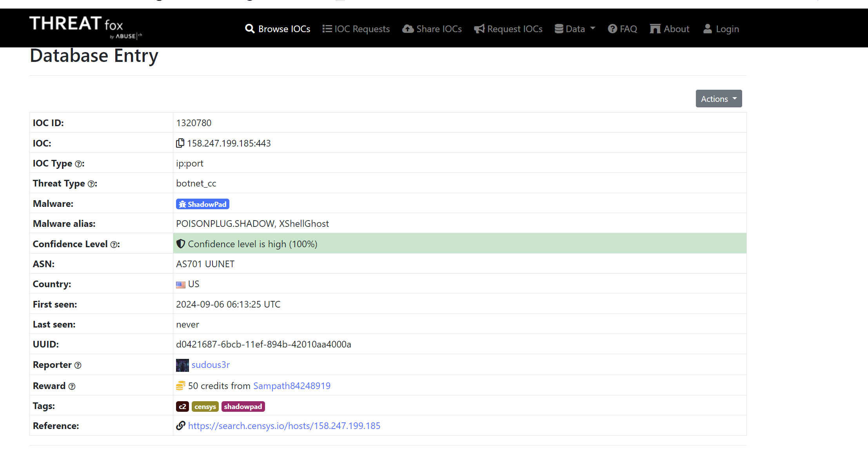
Task: Click the Confidence level is high (100%) text
Action: [252, 244]
